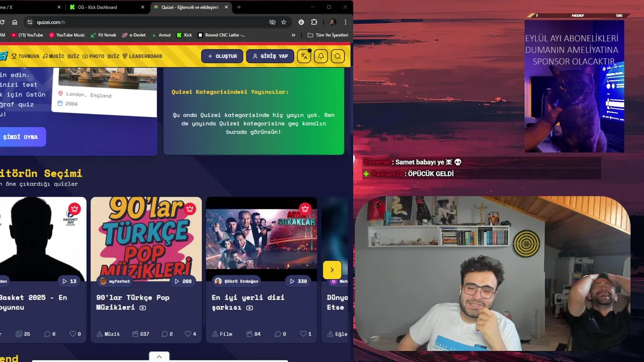The width and height of the screenshot is (644, 362).
Task: Click the Müzik category tag
Action: point(108,334)
